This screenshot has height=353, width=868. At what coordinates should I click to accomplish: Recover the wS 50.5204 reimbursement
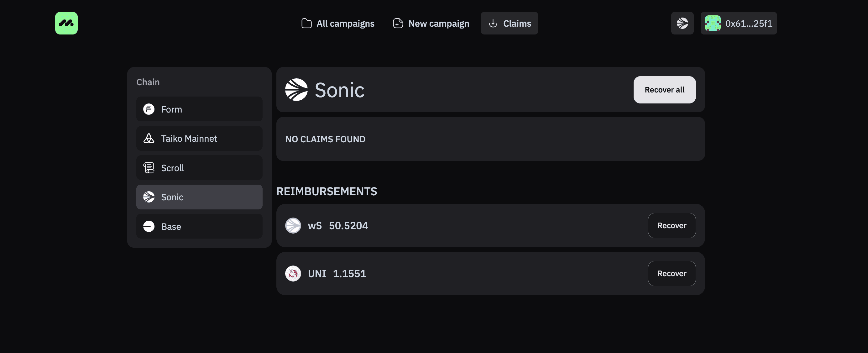click(671, 225)
